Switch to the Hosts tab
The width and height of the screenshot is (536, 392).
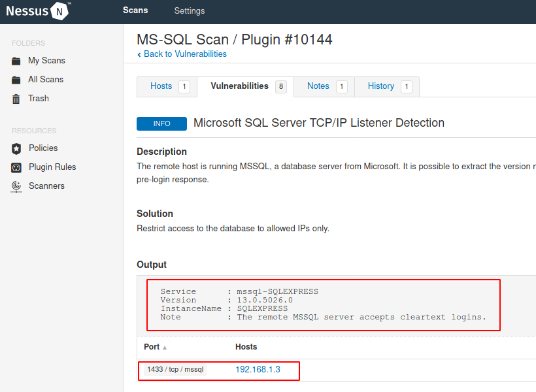161,86
